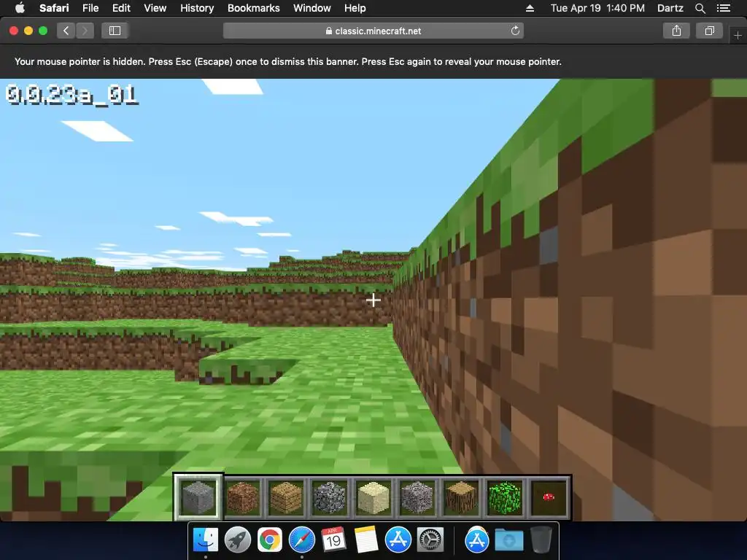Select the leaves block in the hotbar
This screenshot has width=747, height=560.
(505, 497)
